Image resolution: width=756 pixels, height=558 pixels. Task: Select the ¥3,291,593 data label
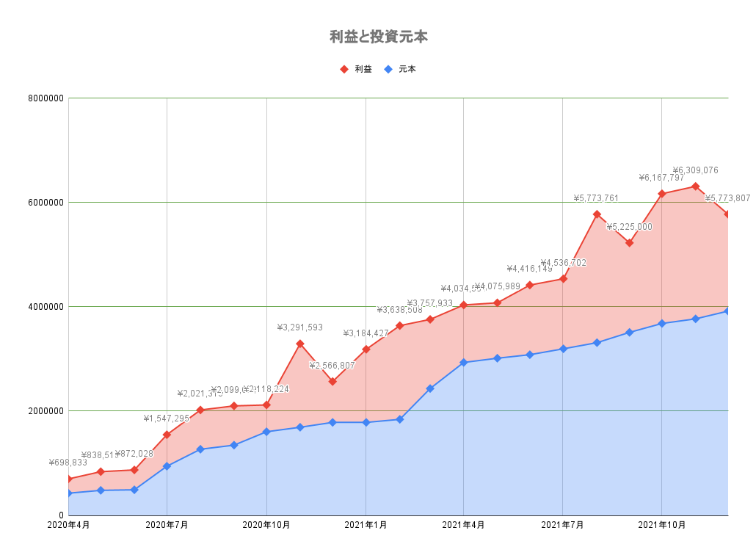(x=300, y=327)
